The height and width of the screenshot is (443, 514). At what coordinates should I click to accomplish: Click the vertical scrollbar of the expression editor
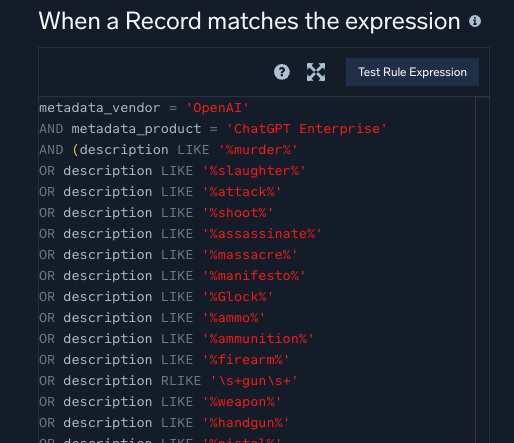482,270
